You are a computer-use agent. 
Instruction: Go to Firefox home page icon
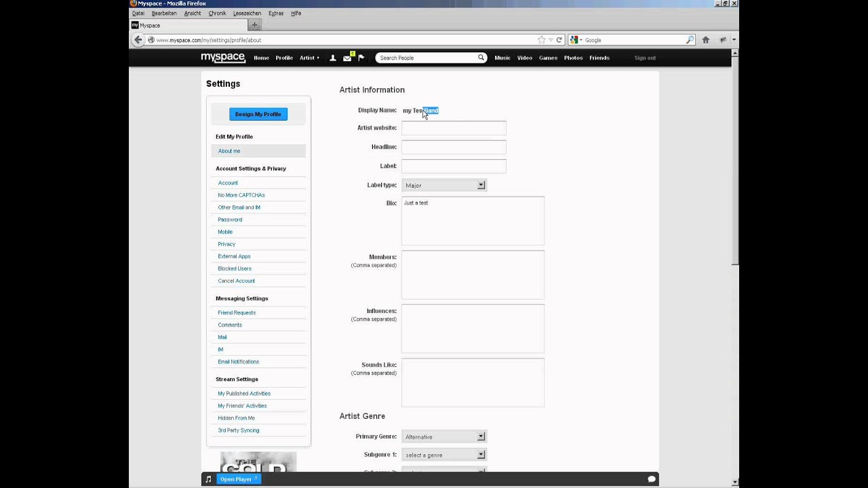click(x=705, y=40)
